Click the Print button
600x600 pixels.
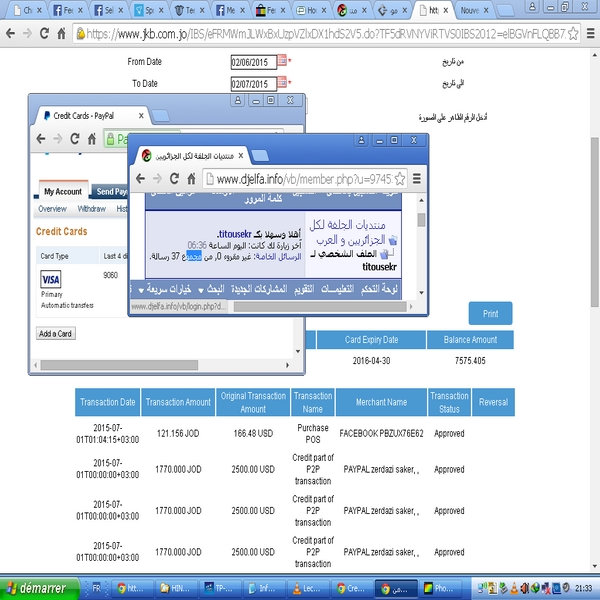(x=490, y=314)
